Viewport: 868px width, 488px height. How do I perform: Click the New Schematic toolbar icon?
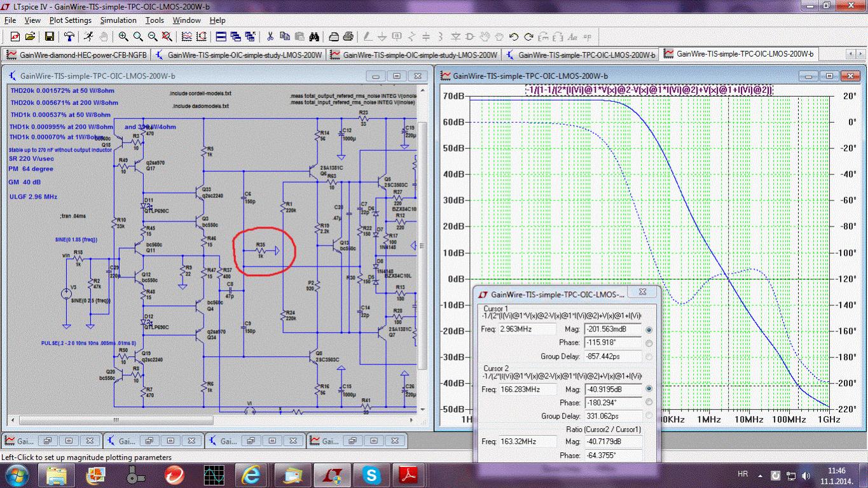(15, 36)
